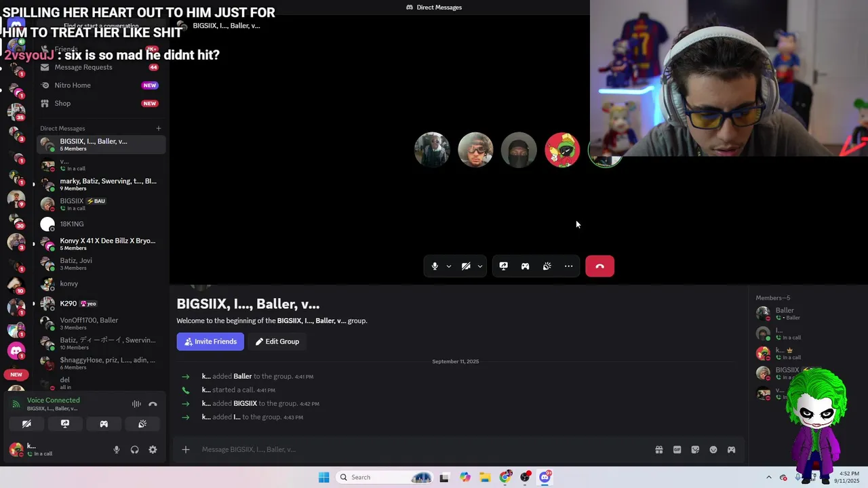
Task: Click the Marvin Martian avatar in call
Action: pyautogui.click(x=562, y=150)
